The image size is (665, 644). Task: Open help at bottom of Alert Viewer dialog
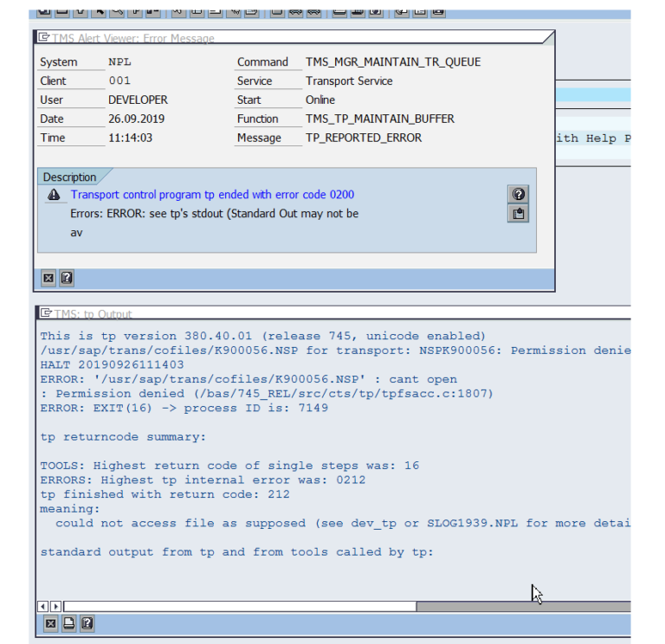point(67,278)
